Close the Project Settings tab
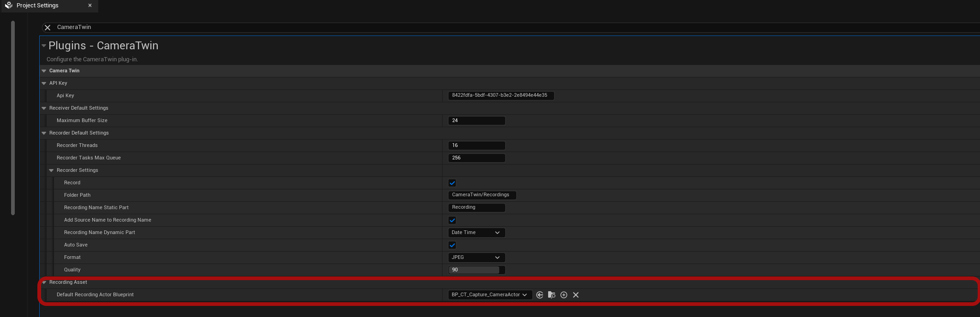This screenshot has width=980, height=317. click(90, 6)
